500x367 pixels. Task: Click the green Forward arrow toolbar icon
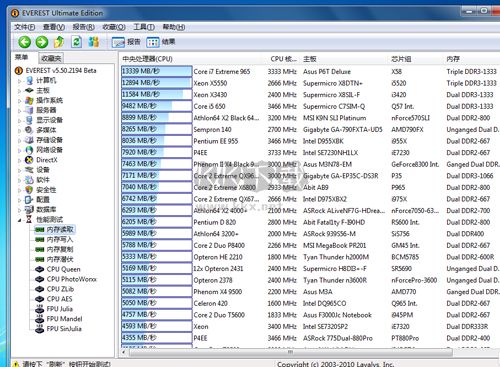[42, 42]
